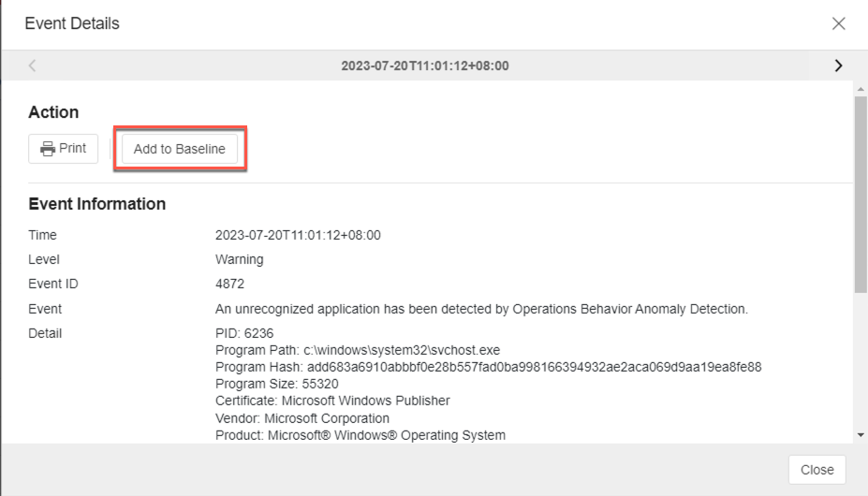
Task: Click the timestamp in the navigation bar
Action: [425, 66]
